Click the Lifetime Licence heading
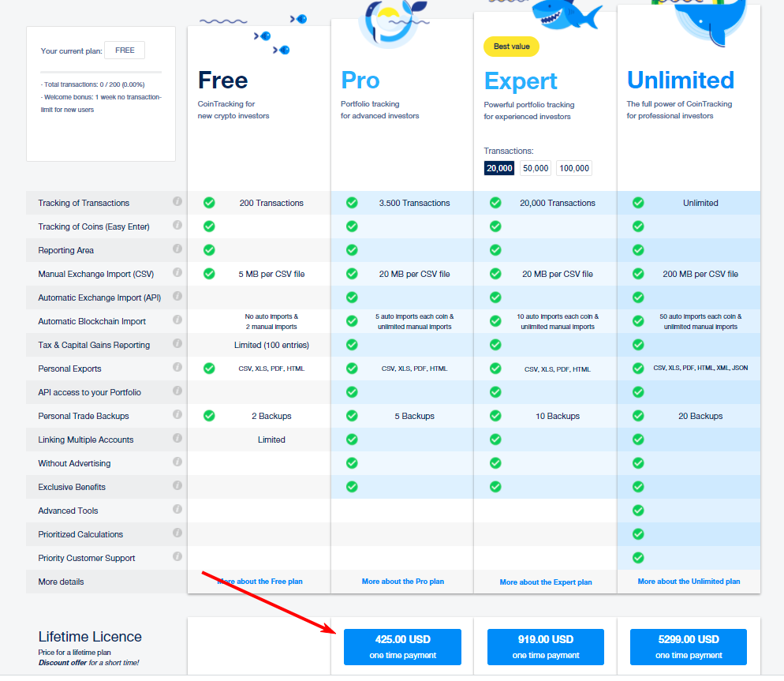This screenshot has width=784, height=681. [90, 637]
